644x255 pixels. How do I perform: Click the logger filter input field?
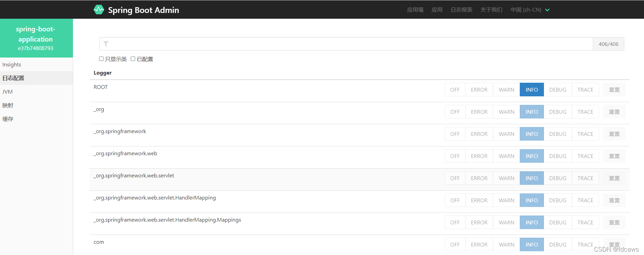click(346, 44)
